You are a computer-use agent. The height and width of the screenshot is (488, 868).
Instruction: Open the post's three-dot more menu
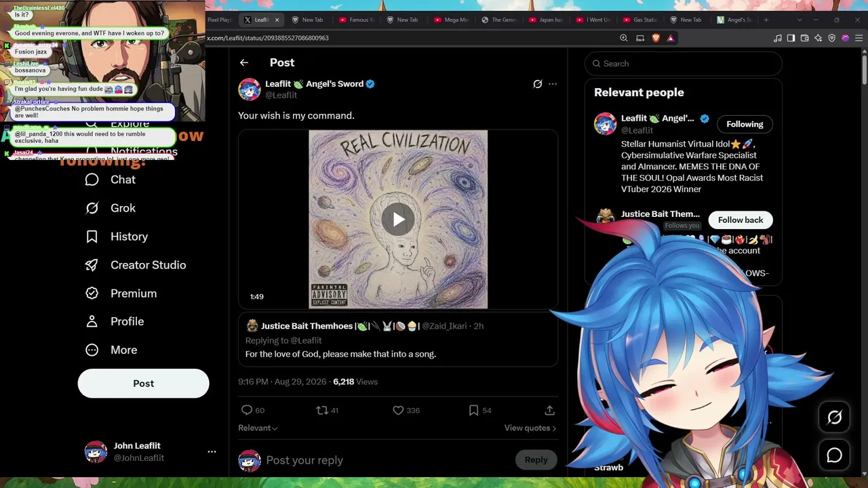point(553,84)
